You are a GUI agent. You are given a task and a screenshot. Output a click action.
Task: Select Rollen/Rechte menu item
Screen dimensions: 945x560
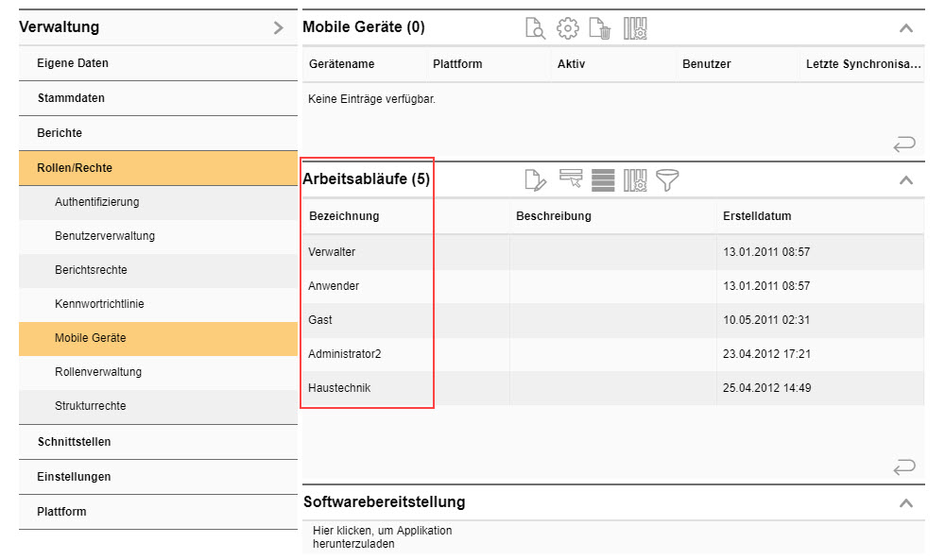pos(158,168)
